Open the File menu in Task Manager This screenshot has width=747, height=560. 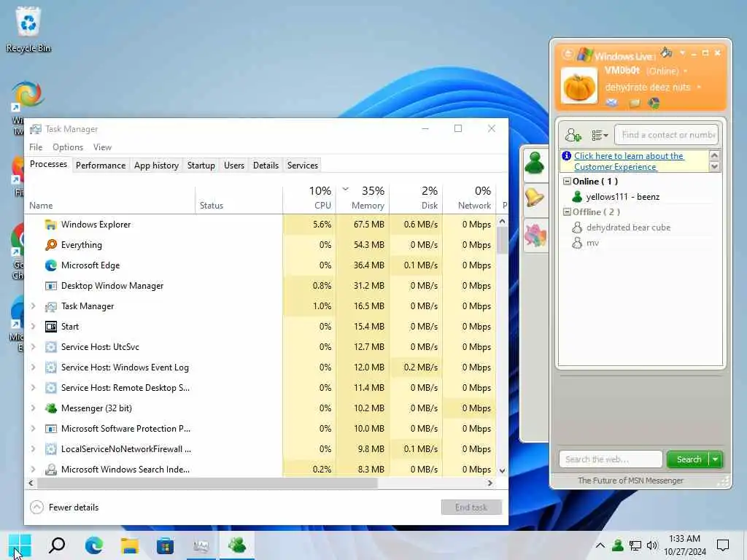[36, 147]
